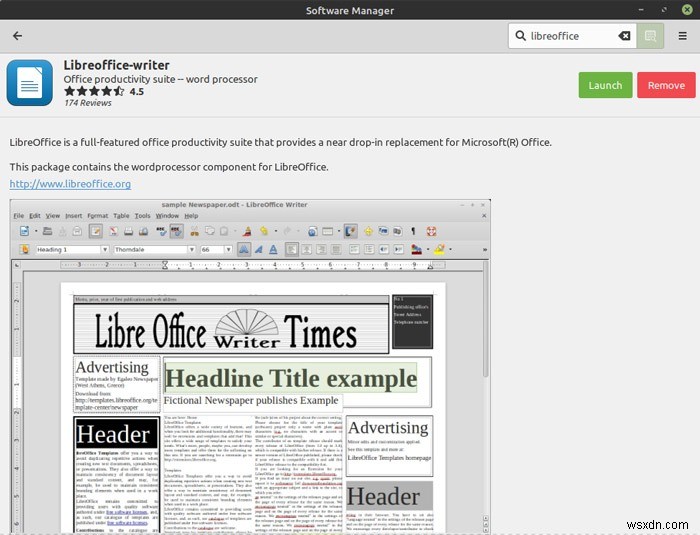Click Styles icon left of Heading 1
Viewport: 700px width, 535px height.
click(x=24, y=250)
